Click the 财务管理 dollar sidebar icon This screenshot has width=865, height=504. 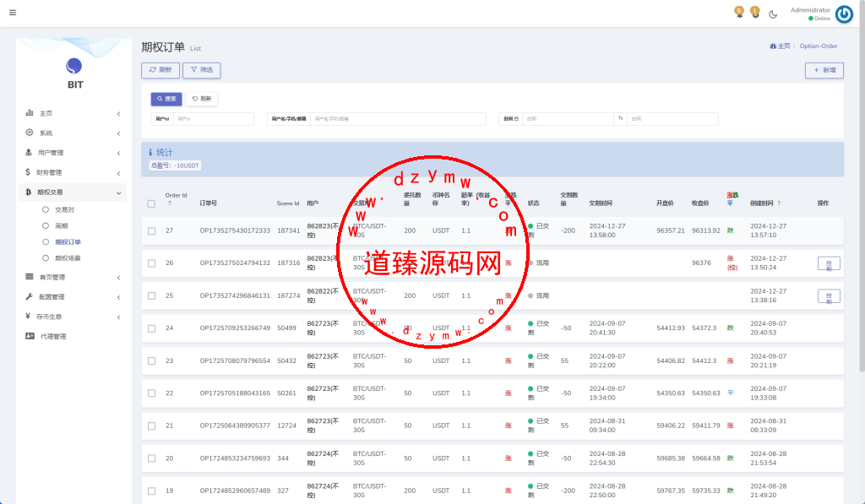(28, 172)
